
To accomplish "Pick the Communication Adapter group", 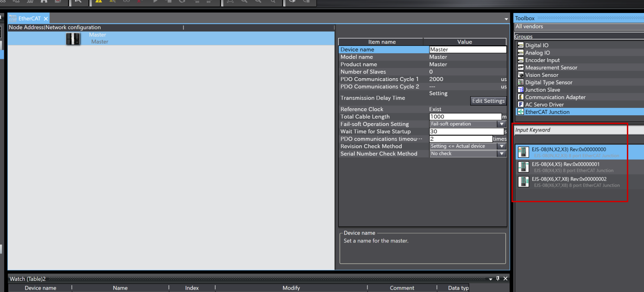I will tap(555, 97).
